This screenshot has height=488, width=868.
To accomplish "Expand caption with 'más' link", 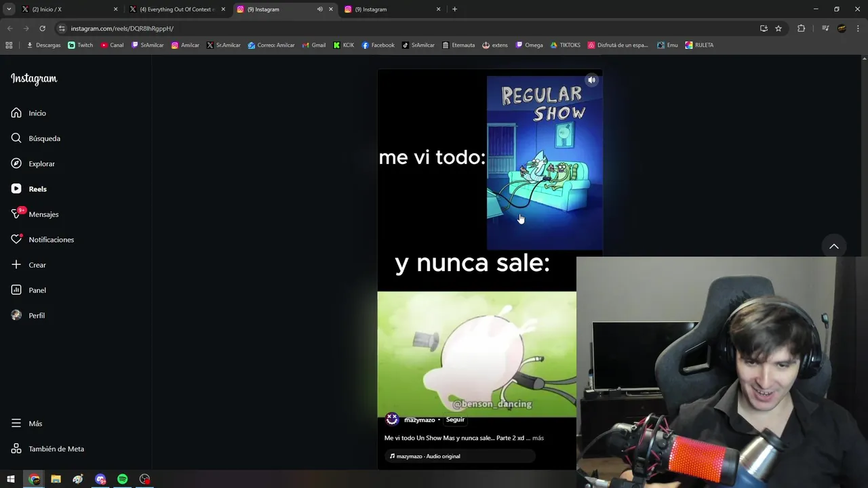I will [x=538, y=438].
